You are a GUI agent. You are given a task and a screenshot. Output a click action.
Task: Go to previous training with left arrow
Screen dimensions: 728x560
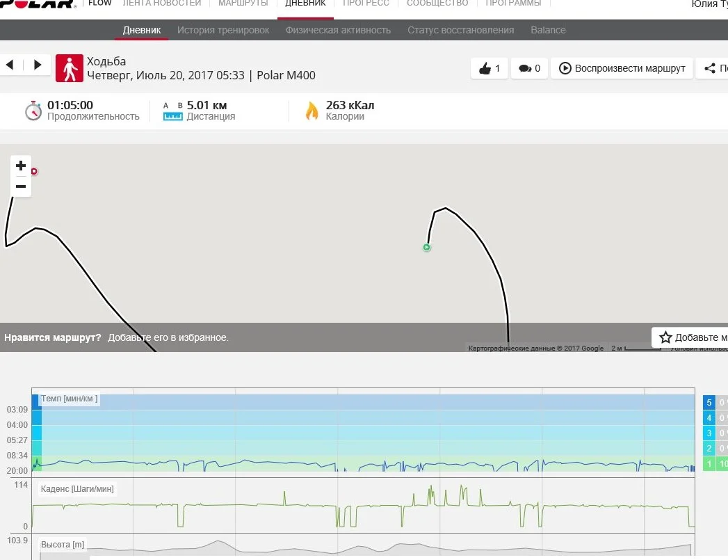[x=10, y=65]
